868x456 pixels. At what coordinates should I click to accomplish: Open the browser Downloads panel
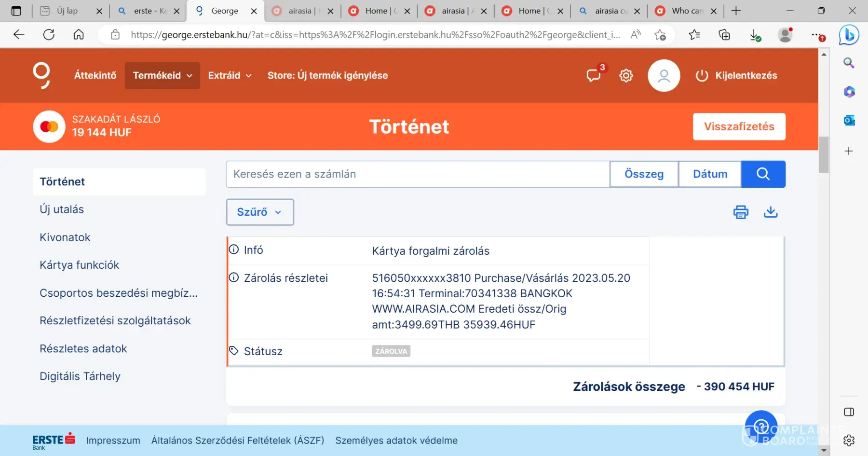(755, 35)
